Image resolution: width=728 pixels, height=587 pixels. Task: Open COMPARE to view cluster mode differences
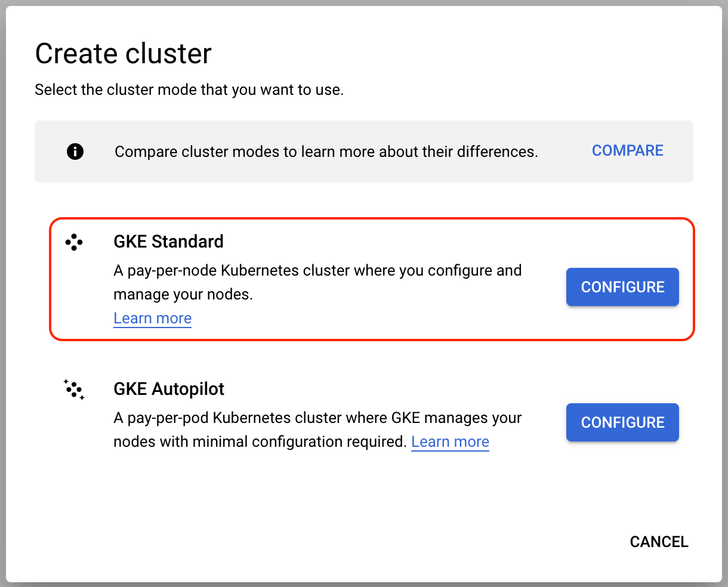tap(627, 151)
